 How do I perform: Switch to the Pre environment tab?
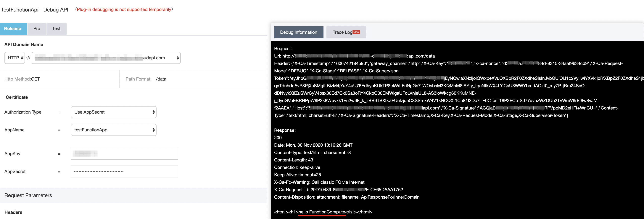[x=36, y=29]
